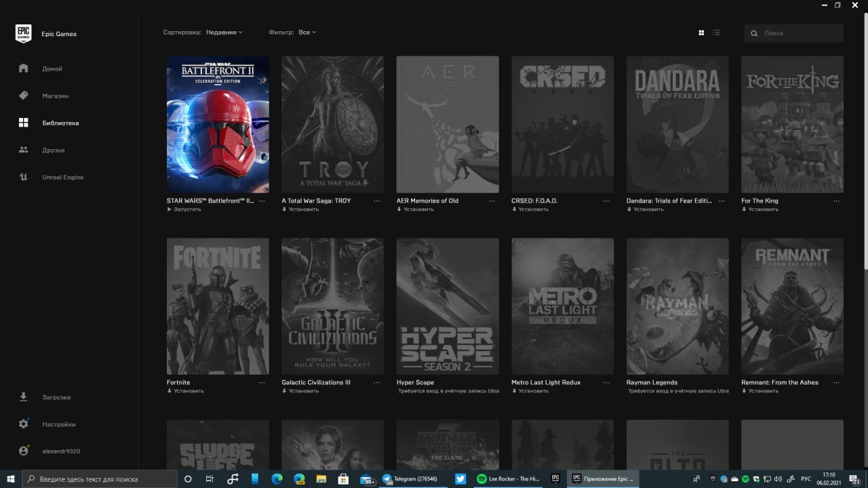Click CRSED F.O.A.D. cover

(x=562, y=125)
